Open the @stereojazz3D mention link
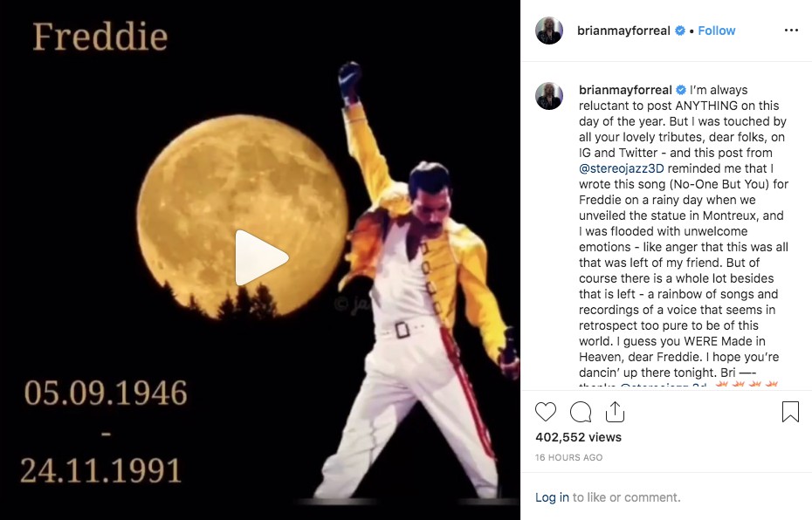This screenshot has width=812, height=520. point(622,168)
